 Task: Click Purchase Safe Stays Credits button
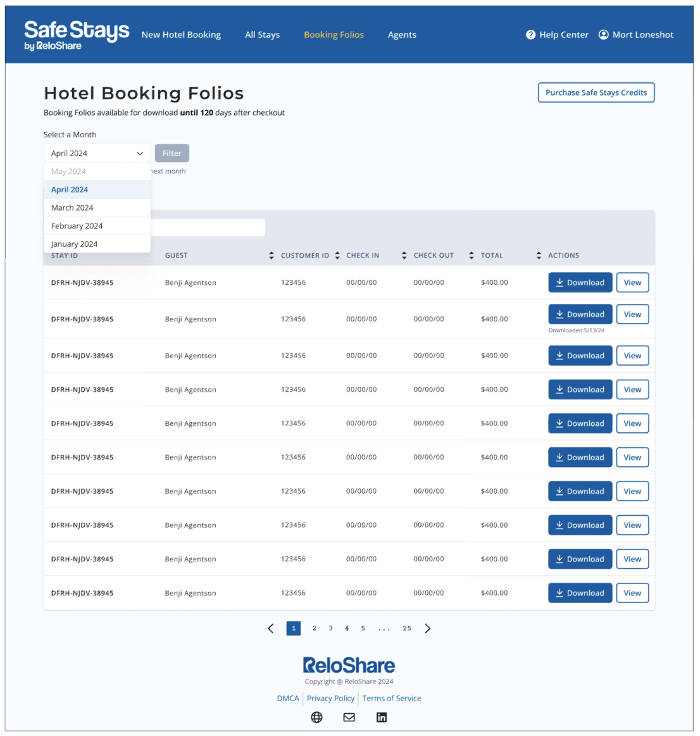(596, 92)
